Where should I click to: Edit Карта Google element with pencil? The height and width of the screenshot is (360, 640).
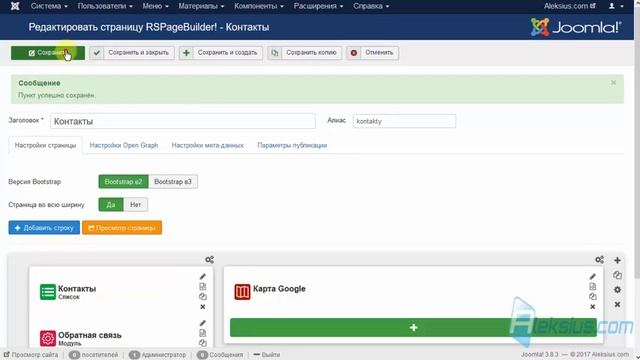click(x=593, y=277)
